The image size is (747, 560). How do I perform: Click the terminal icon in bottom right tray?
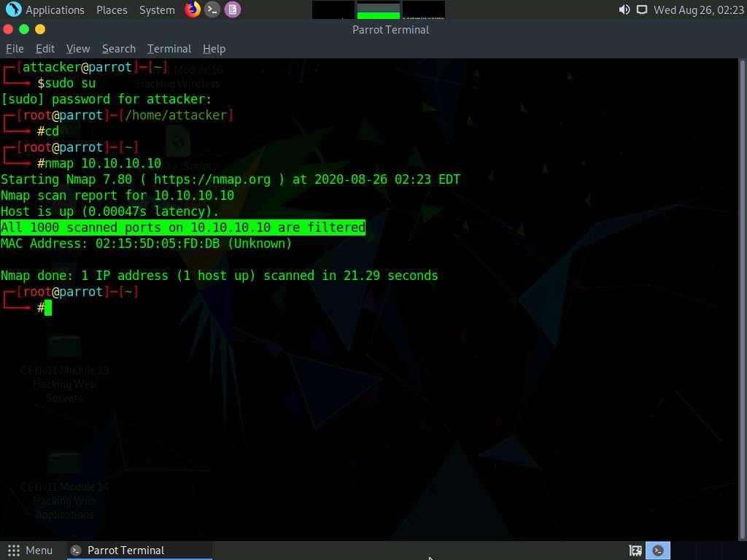(x=658, y=551)
